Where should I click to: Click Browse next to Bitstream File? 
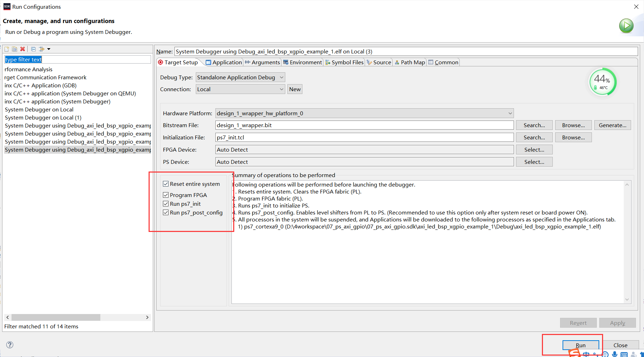pos(573,125)
